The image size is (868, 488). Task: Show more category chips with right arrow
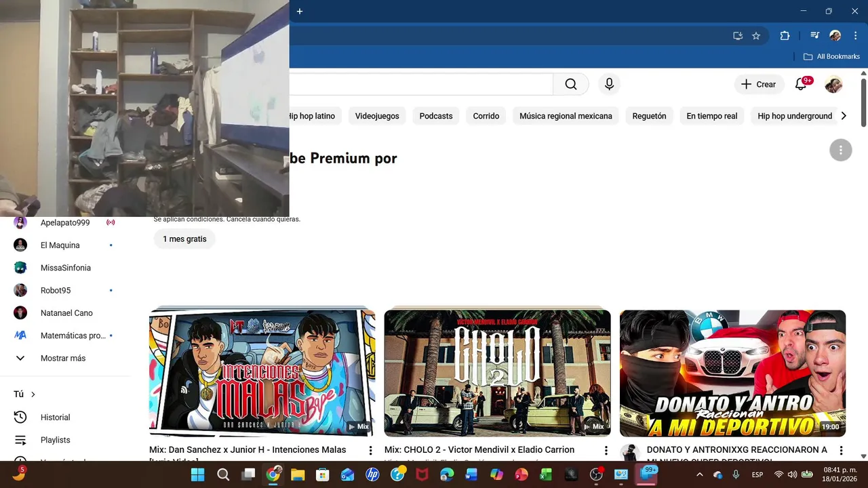(844, 116)
